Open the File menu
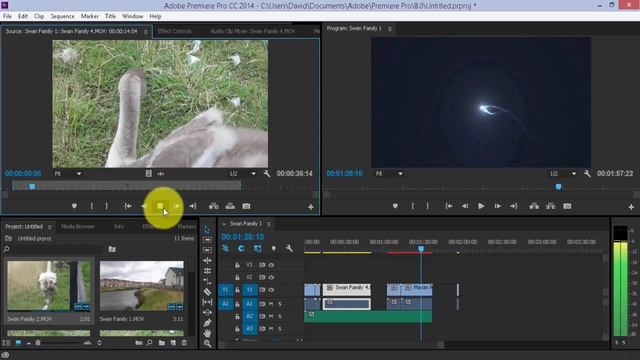Viewport: 640px width, 360px height. pyautogui.click(x=7, y=16)
